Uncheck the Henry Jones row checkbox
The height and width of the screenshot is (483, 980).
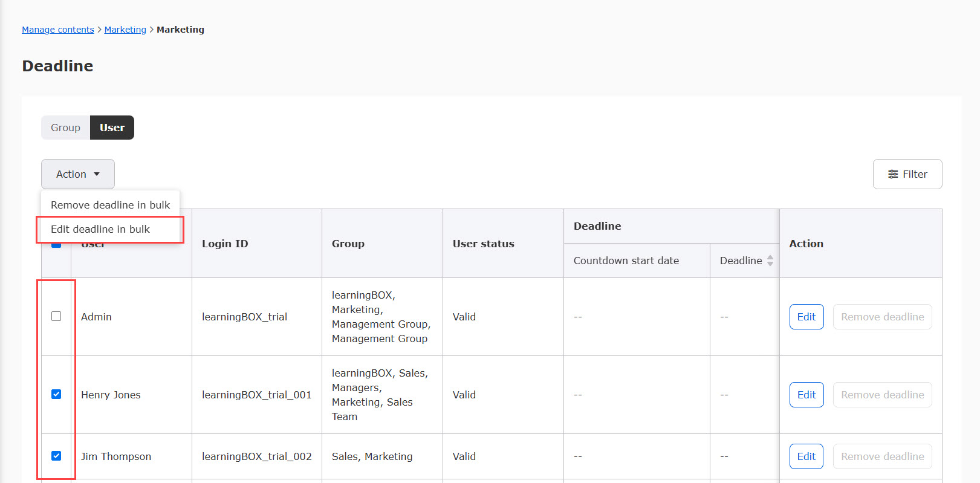point(56,394)
